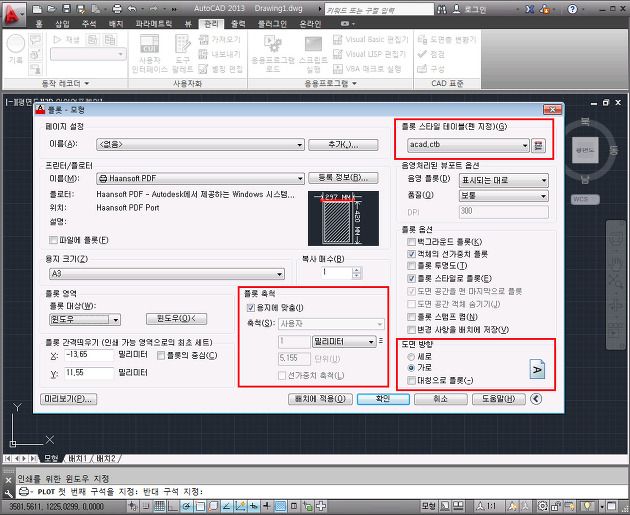The height and width of the screenshot is (515, 630).
Task: Click the toolbar lock icon in status bar
Action: (556, 506)
